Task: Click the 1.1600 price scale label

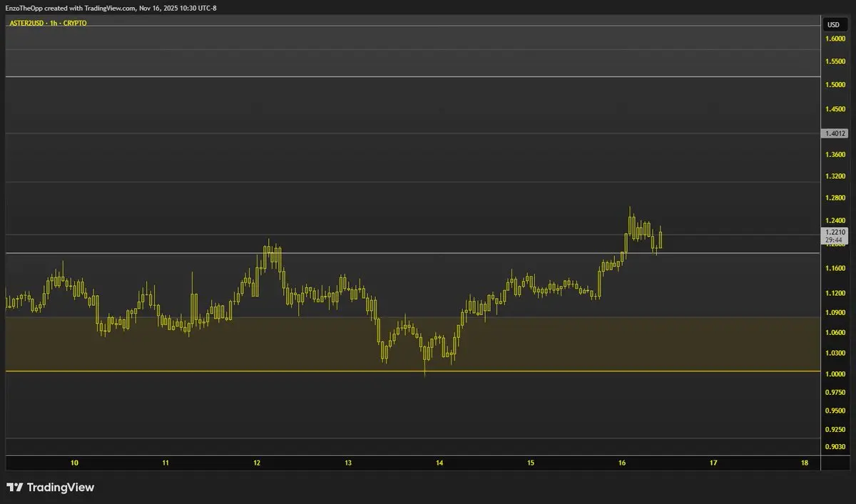Action: pyautogui.click(x=835, y=269)
